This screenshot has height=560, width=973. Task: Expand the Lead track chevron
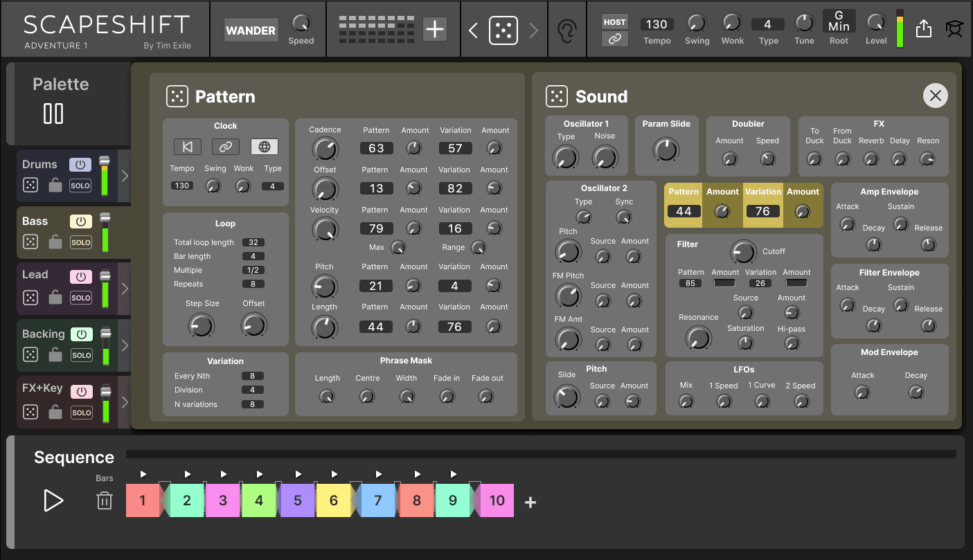[125, 289]
